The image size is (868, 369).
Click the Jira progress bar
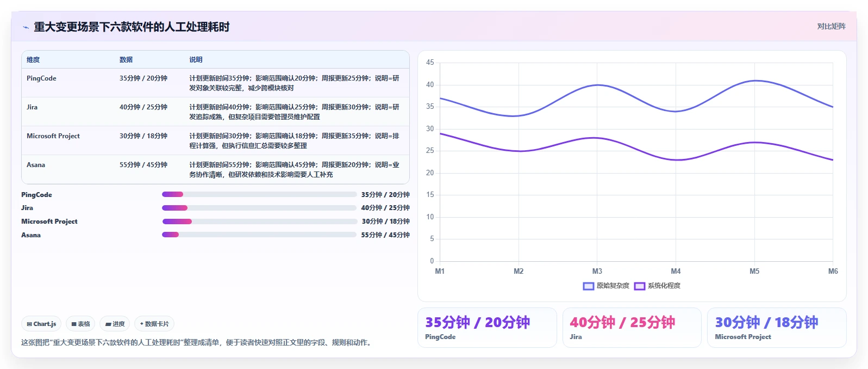(259, 208)
